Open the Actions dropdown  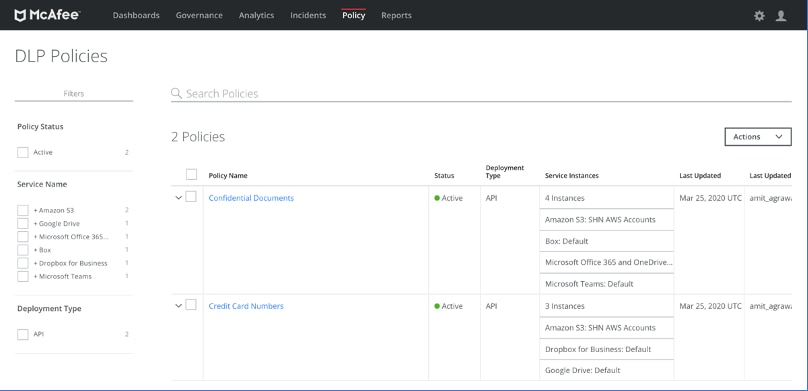point(758,137)
